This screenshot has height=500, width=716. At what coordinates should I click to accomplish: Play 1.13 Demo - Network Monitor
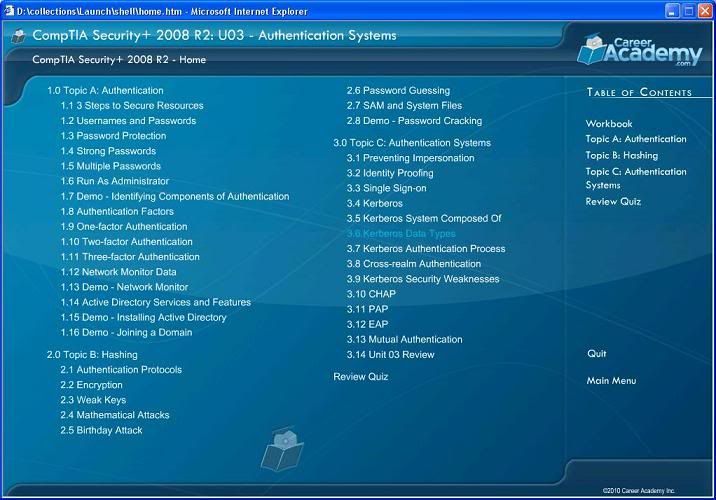(x=124, y=287)
